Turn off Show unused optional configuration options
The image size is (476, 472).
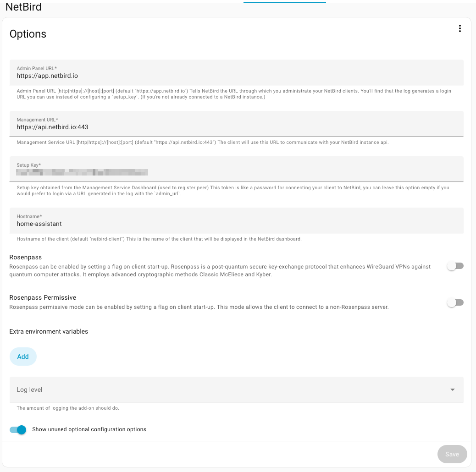pyautogui.click(x=18, y=430)
